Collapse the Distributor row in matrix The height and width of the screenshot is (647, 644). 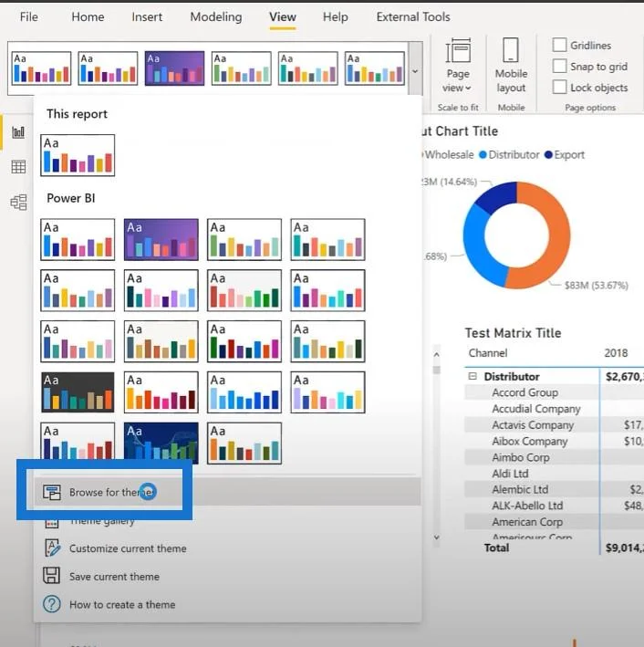473,376
